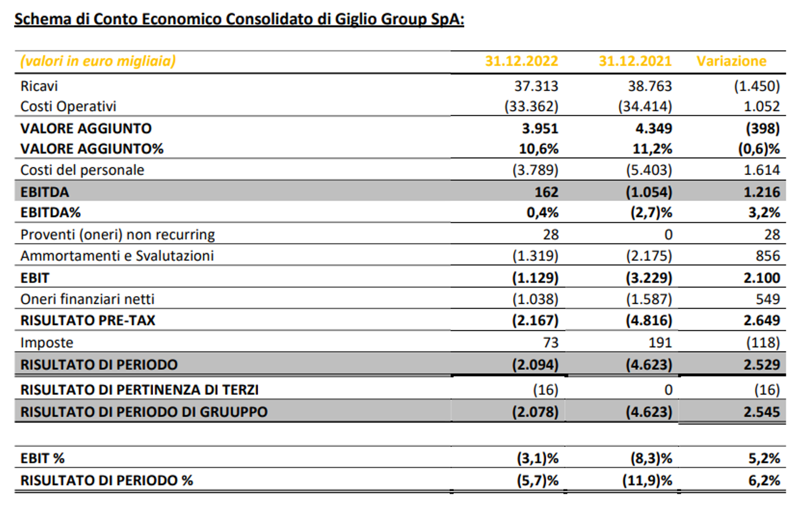Click the EBITDA variation "1.216"
This screenshot has height=513, width=812.
tap(762, 192)
